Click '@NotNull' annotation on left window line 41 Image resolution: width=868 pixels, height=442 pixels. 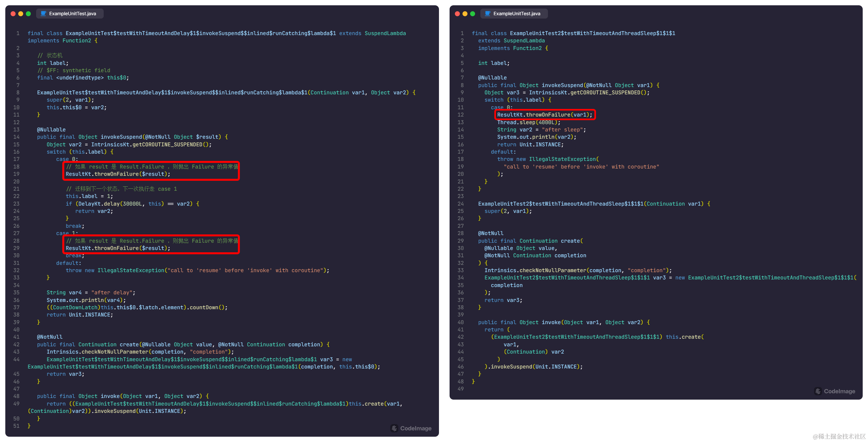50,337
